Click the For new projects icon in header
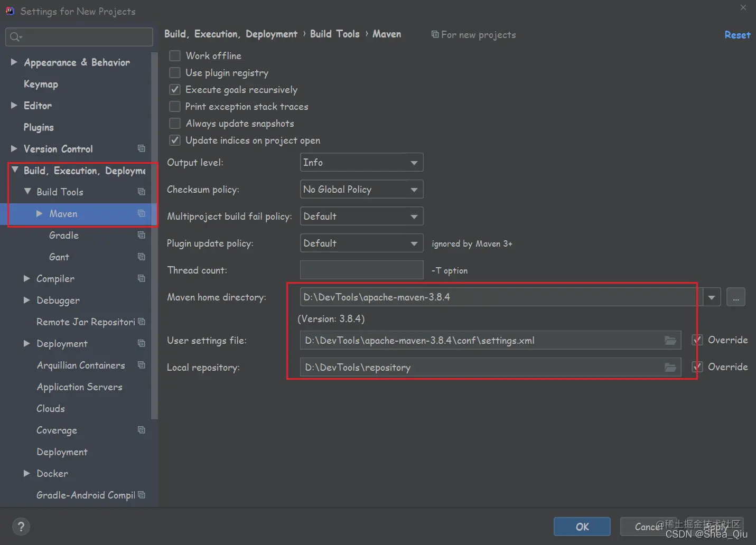756x545 pixels. coord(435,34)
